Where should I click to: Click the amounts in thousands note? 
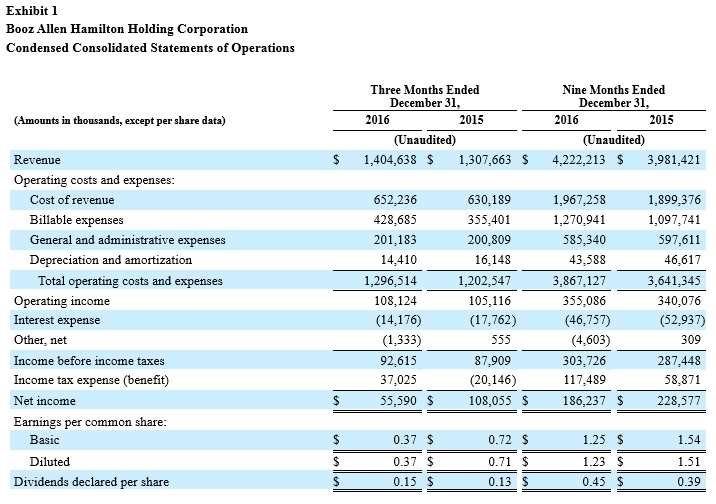pyautogui.click(x=119, y=121)
